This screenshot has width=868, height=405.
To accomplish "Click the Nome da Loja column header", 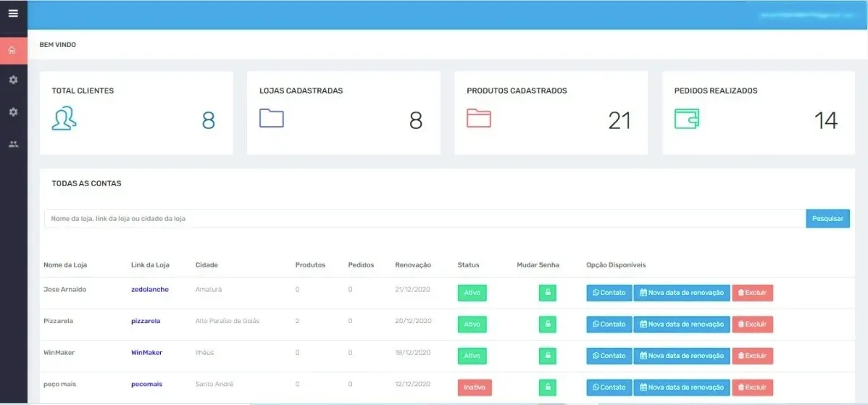I will tap(65, 265).
